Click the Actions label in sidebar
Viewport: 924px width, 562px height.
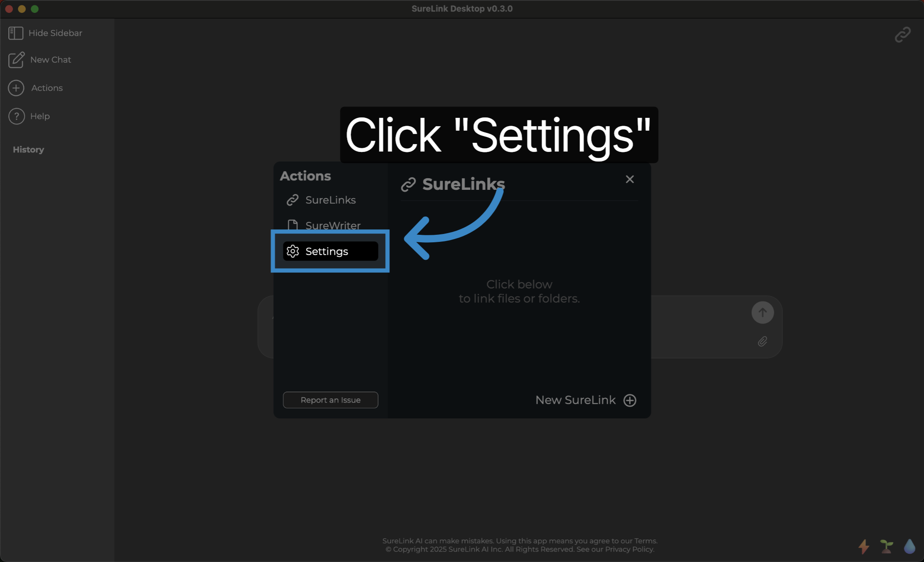(47, 88)
